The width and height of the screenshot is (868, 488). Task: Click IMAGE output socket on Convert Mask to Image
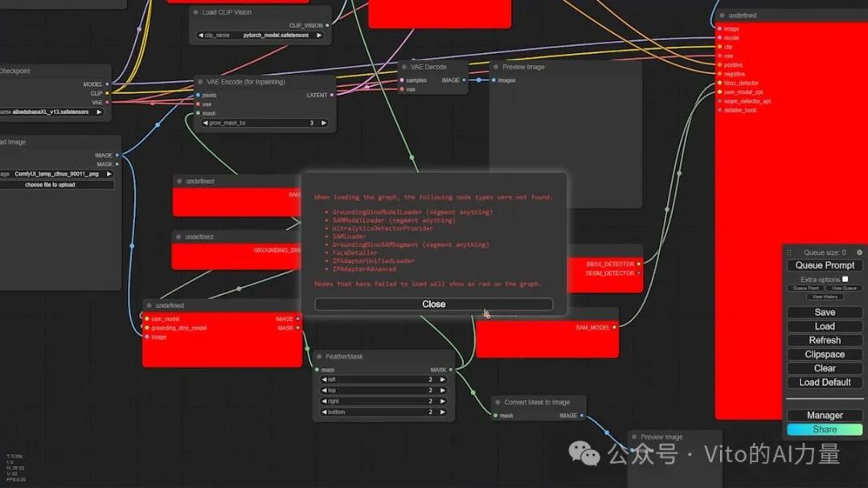click(x=582, y=416)
